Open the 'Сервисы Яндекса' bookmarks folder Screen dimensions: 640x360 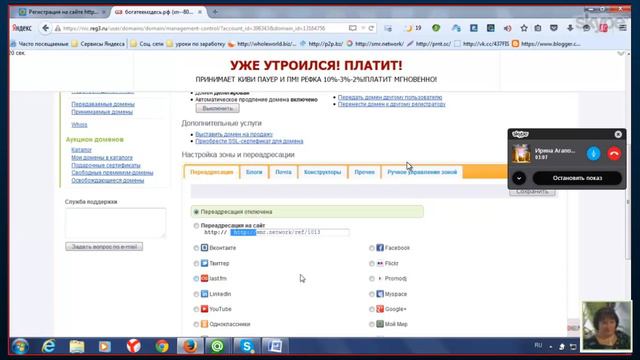[98, 44]
